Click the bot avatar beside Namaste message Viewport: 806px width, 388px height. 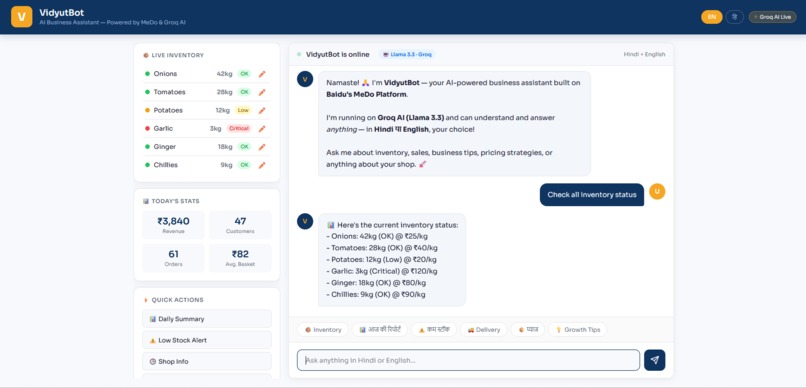[x=305, y=79]
